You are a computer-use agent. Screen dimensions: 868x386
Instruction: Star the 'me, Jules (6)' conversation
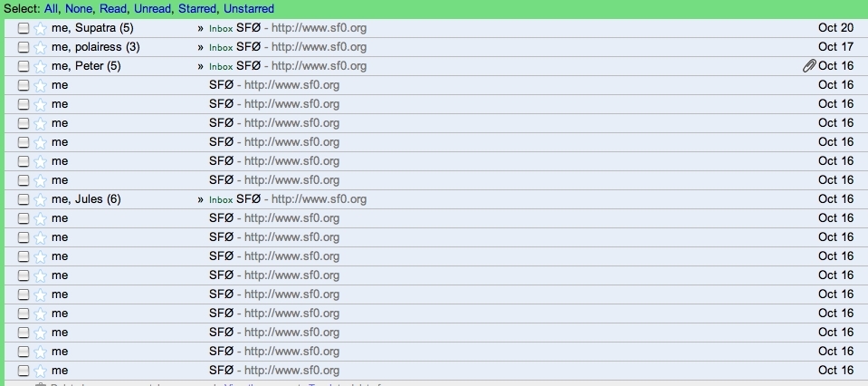pyautogui.click(x=40, y=199)
